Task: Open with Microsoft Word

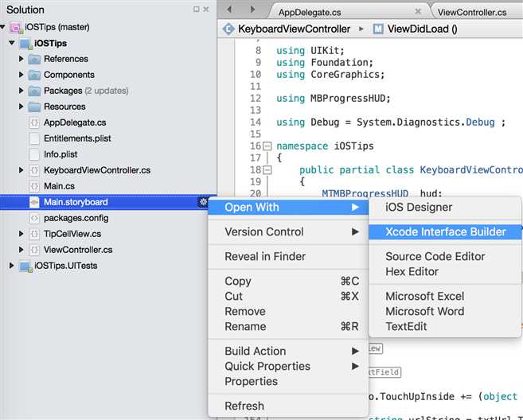Action: click(445, 311)
